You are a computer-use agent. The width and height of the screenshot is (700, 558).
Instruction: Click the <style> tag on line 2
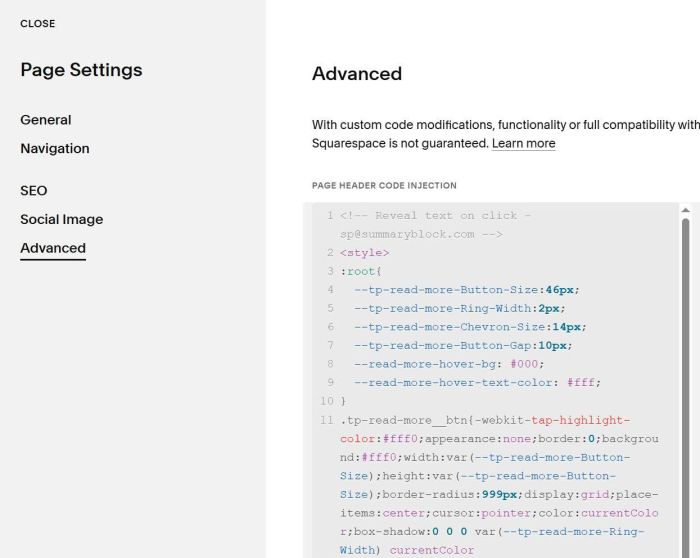tap(364, 253)
